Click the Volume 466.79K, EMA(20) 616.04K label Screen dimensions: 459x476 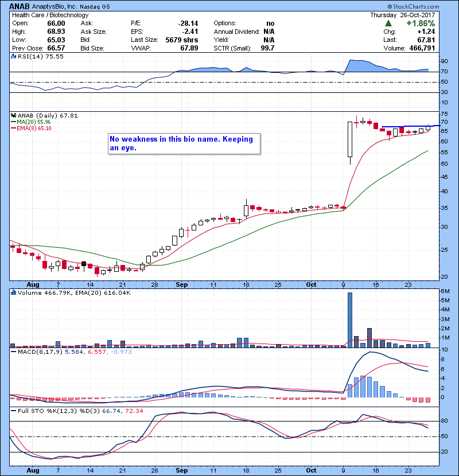click(74, 292)
